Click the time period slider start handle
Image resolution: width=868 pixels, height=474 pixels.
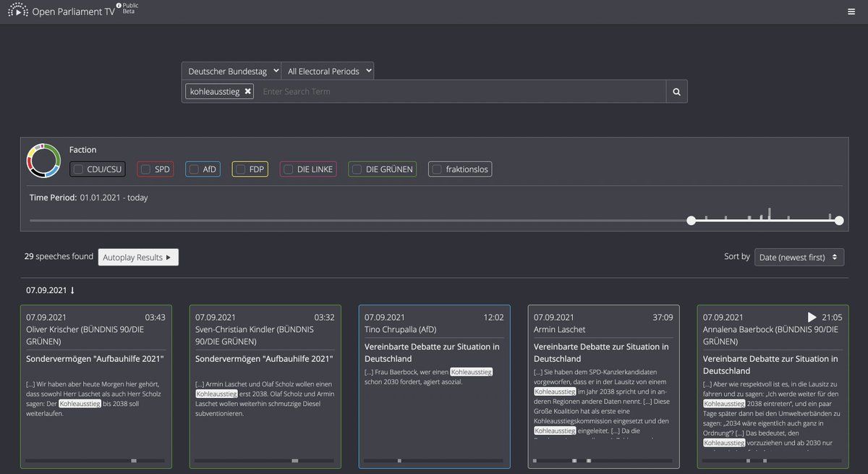pyautogui.click(x=692, y=220)
